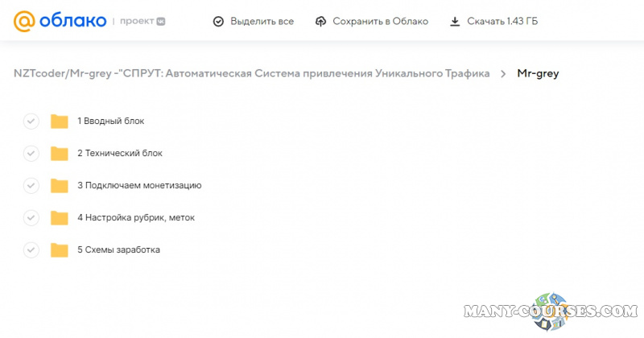Open folder icon for 4 Настройка рубрик, меток
Screen dimensions: 644x338
(59, 218)
